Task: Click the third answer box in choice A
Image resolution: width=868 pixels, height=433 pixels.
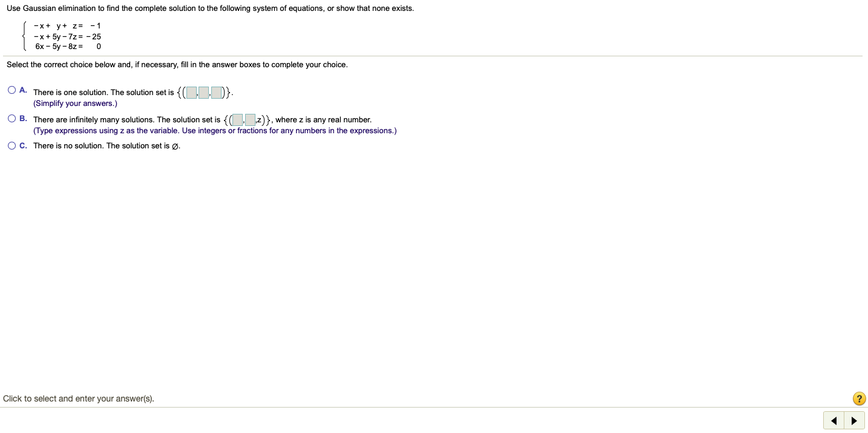Action: (216, 92)
